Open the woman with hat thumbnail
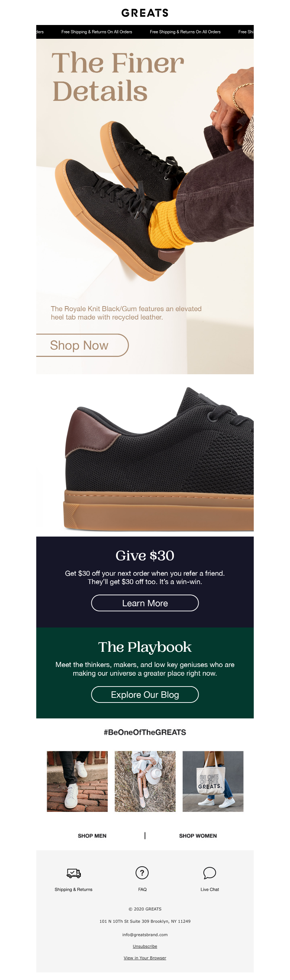The image size is (290, 980). [x=145, y=781]
